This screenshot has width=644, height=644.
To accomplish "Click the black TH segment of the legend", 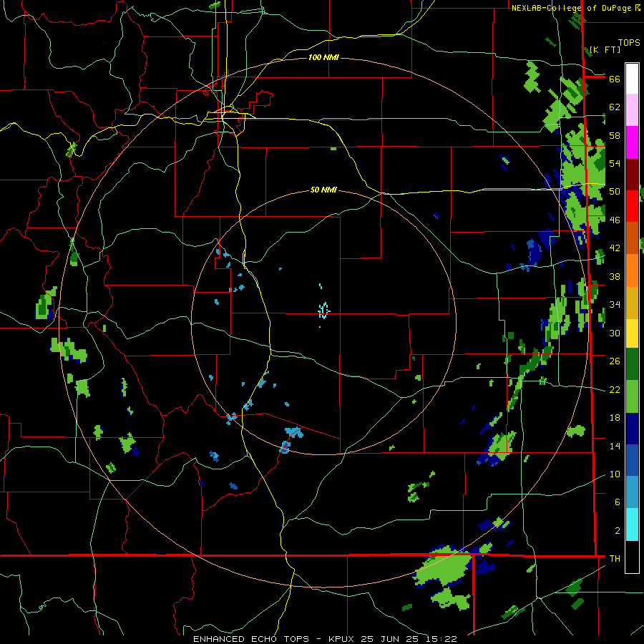I will [x=632, y=557].
